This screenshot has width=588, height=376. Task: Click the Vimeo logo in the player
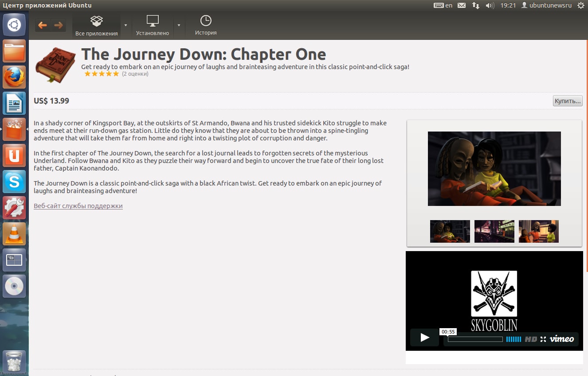(562, 339)
